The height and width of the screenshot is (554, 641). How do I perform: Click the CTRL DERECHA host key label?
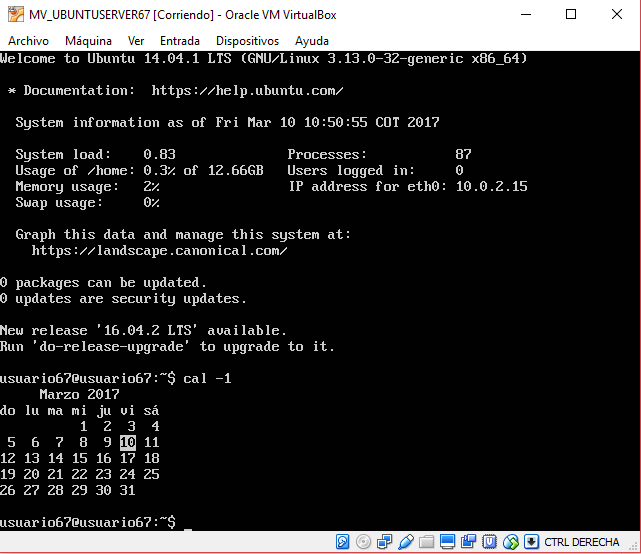click(x=582, y=542)
